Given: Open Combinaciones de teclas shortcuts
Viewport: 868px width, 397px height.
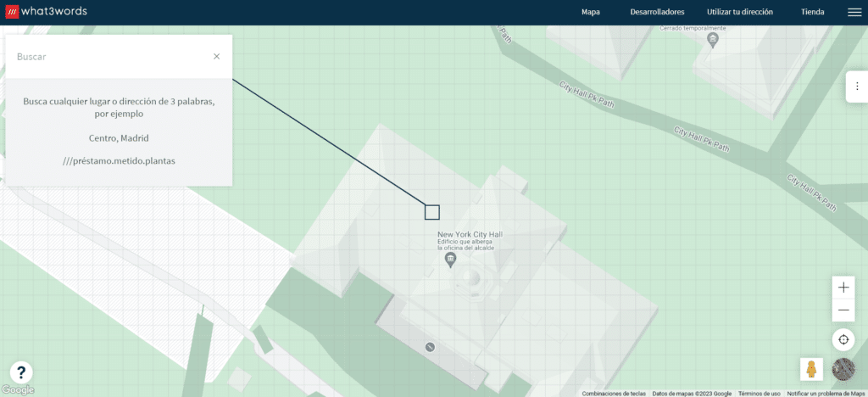Looking at the screenshot, I should [x=614, y=394].
